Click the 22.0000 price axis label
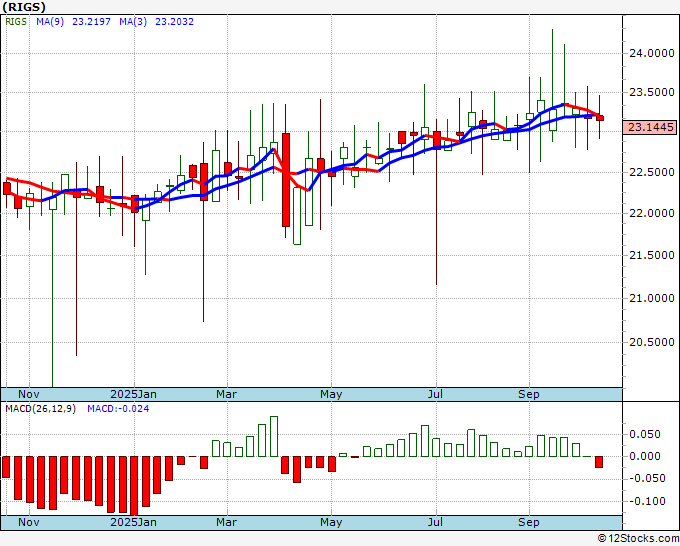Screen dimensions: 680x546 click(652, 213)
